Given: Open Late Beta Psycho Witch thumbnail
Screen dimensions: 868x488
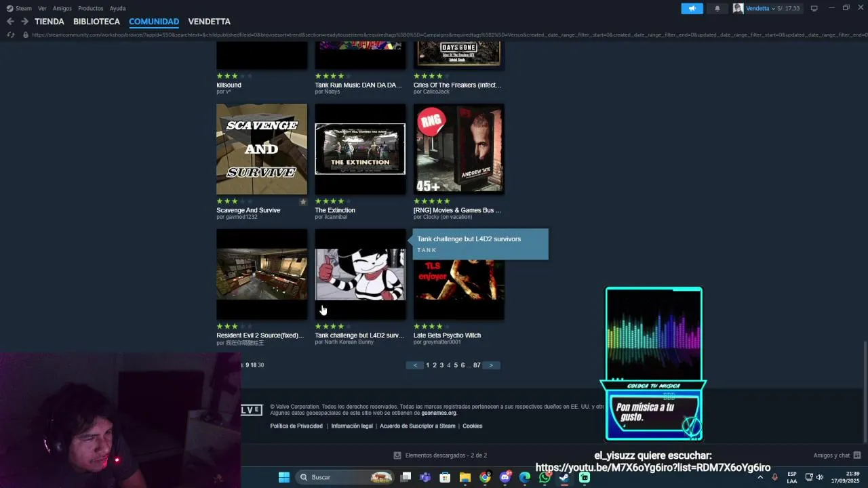Looking at the screenshot, I should (459, 289).
